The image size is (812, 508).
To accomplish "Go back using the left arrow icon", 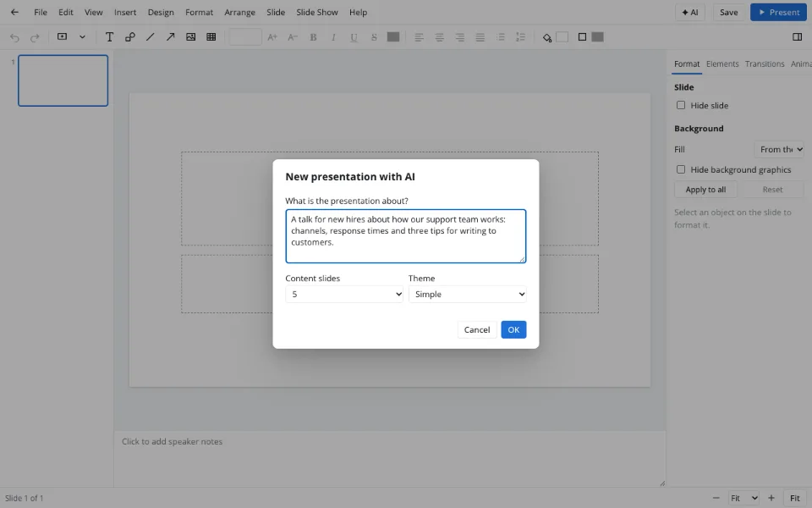I will coord(14,12).
